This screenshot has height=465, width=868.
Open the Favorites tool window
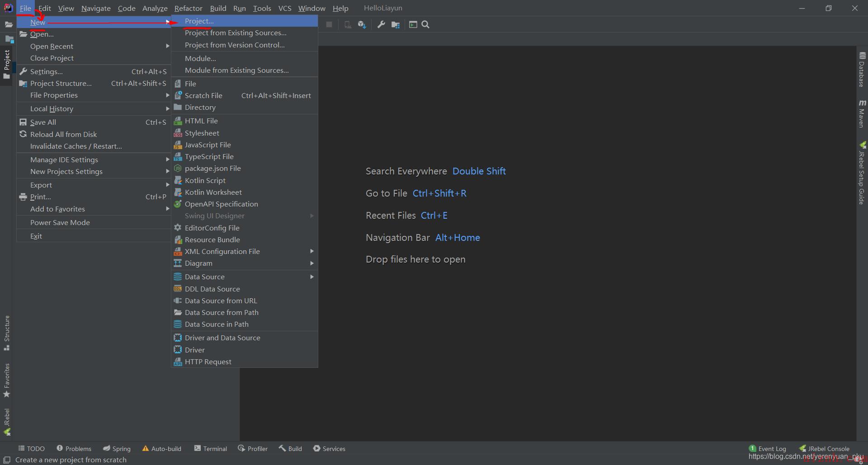click(6, 380)
